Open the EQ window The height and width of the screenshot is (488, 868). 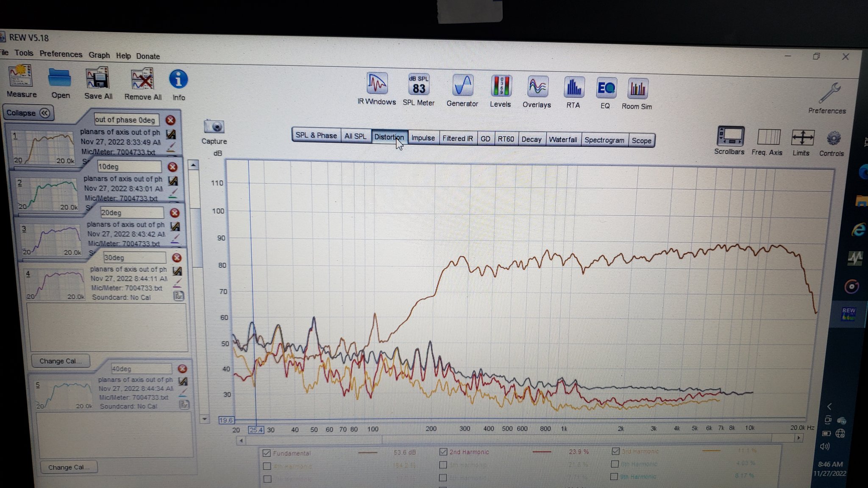pyautogui.click(x=605, y=93)
